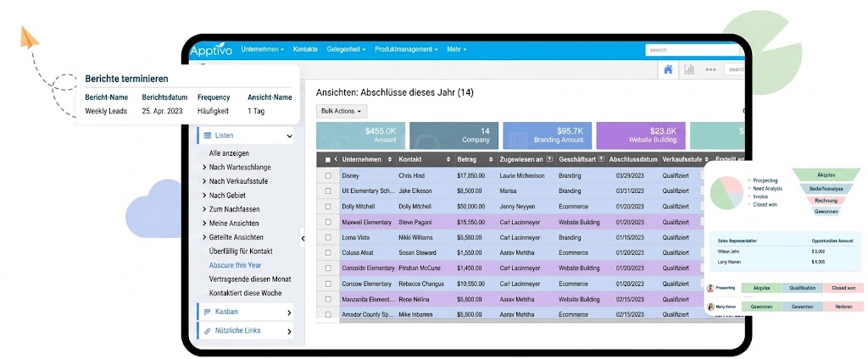Expand the Nach Gebiet tree item

click(x=204, y=196)
